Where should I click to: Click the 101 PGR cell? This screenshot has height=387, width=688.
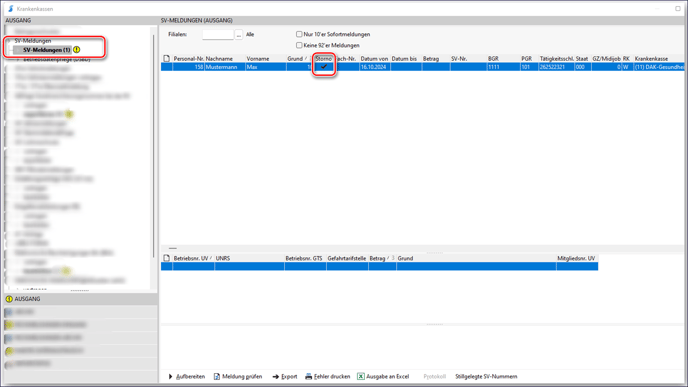coord(529,67)
